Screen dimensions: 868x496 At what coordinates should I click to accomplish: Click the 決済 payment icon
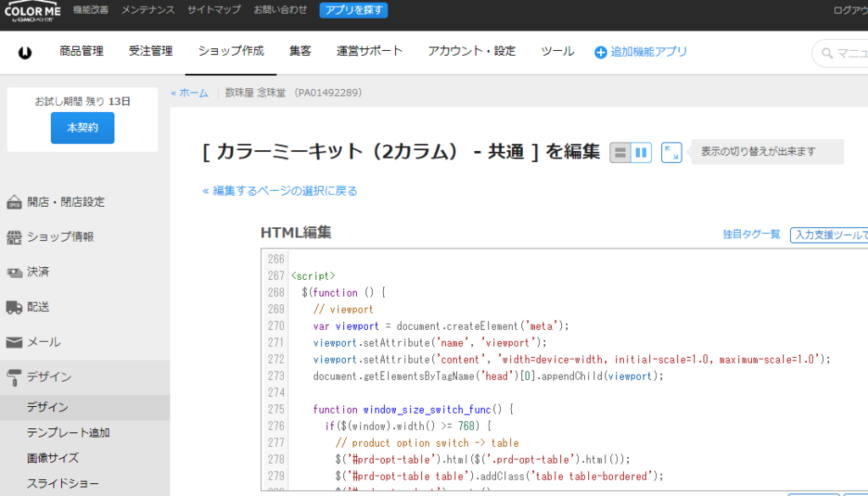pyautogui.click(x=14, y=272)
